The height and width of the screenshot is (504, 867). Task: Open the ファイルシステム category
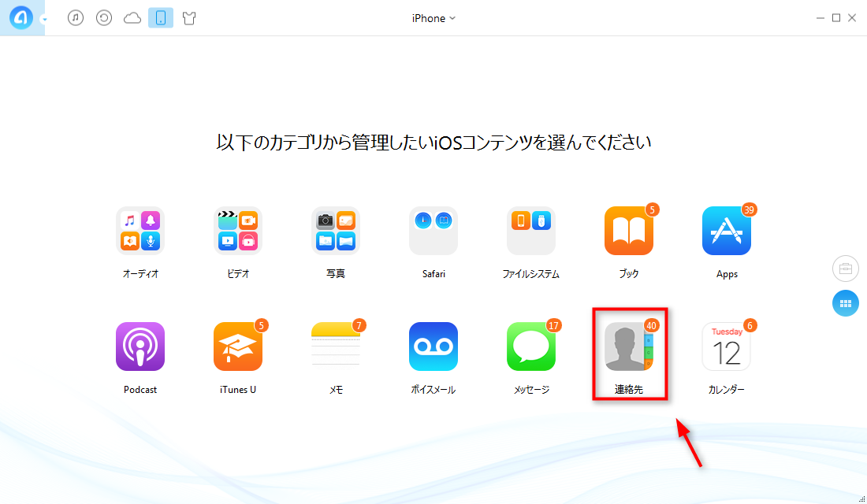click(x=530, y=231)
